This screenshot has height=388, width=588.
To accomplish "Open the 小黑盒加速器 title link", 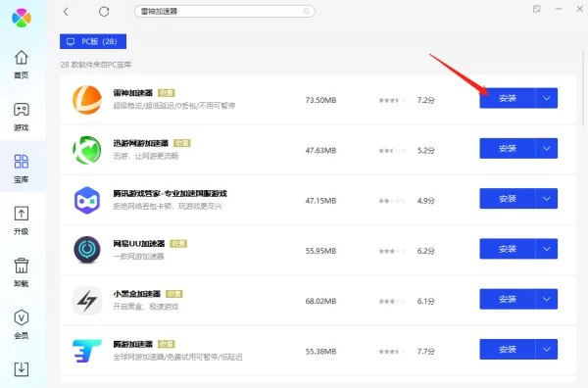I will (137, 294).
